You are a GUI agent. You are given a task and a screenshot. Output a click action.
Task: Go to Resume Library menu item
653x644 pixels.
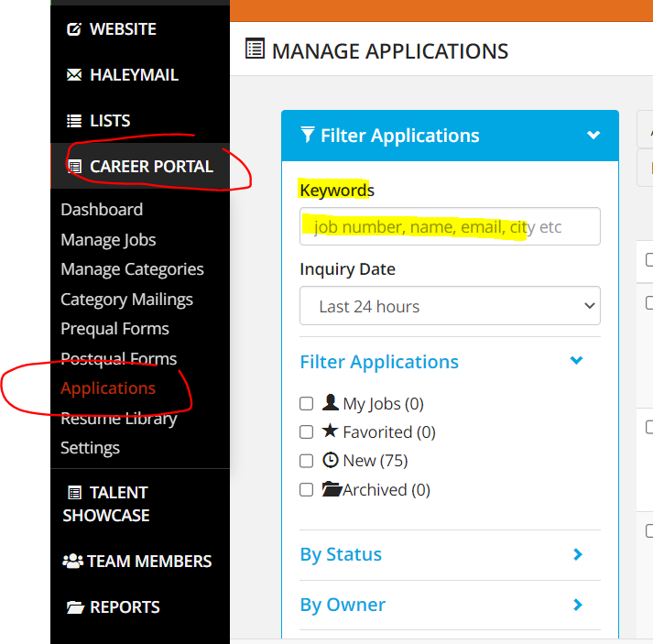tap(118, 419)
